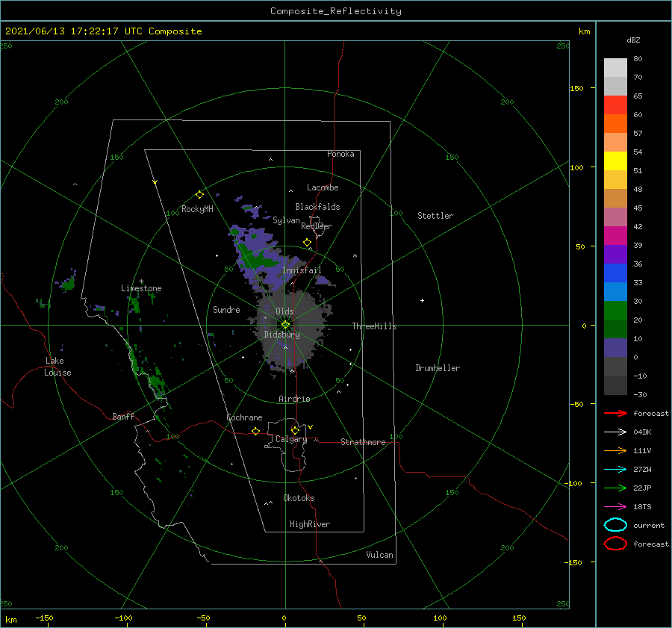Click the RockyMH label on the map
672x628 pixels.
coord(197,209)
